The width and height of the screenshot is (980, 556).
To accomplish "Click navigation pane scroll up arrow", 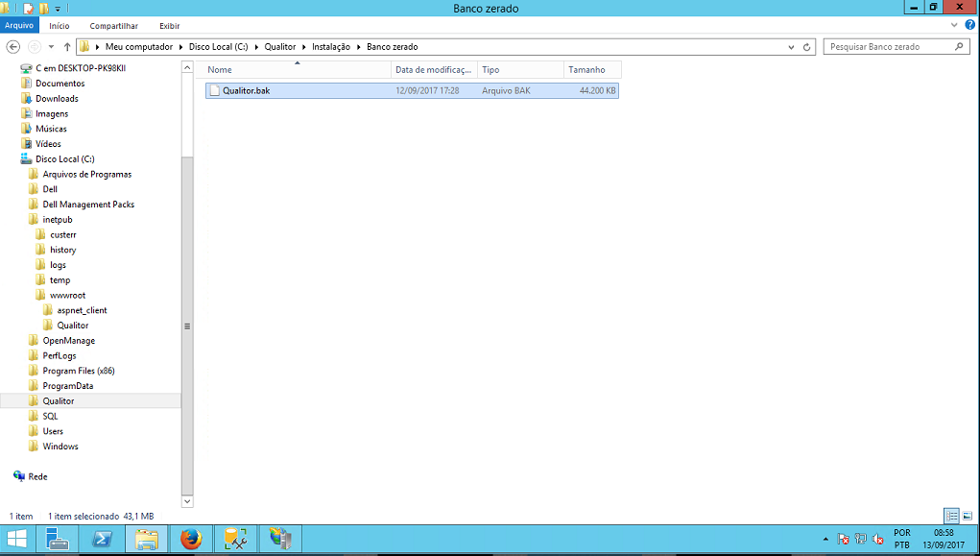I will point(187,67).
